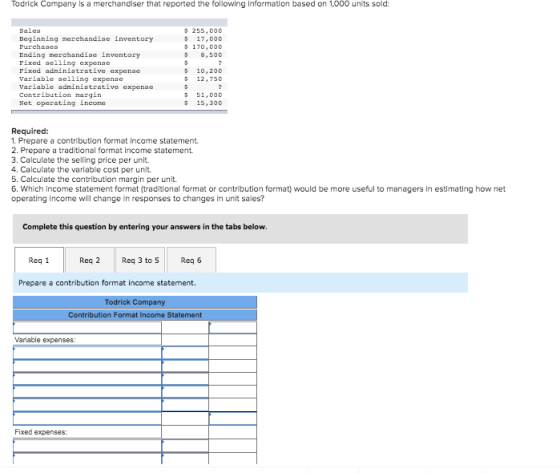Switch to the Req 2 tab
This screenshot has height=473, width=560.
point(90,260)
